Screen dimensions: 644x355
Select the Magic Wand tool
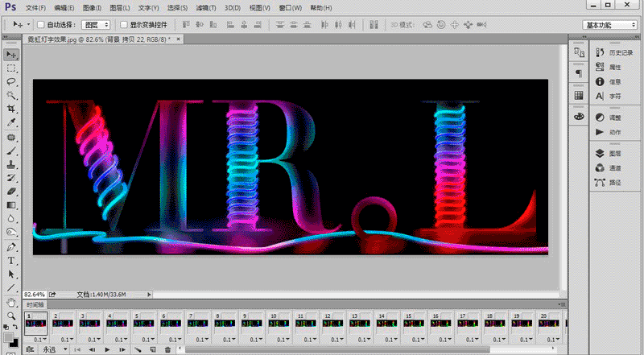tap(11, 95)
